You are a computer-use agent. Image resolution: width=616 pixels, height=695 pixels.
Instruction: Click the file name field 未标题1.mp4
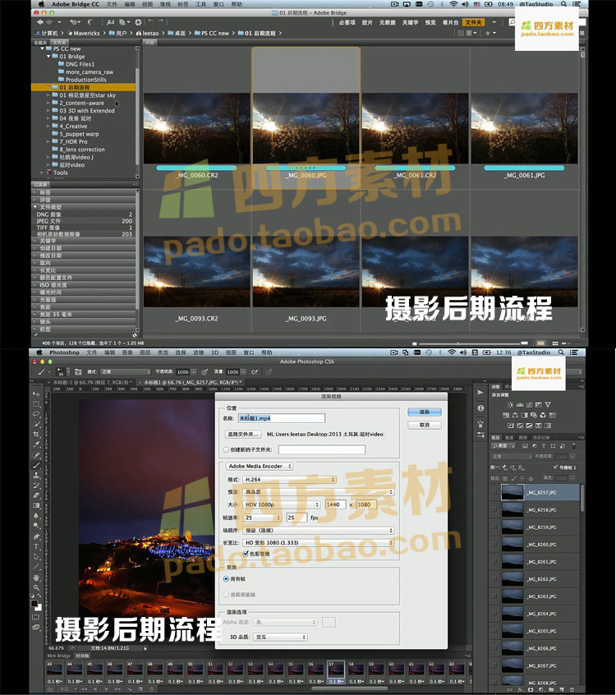281,418
